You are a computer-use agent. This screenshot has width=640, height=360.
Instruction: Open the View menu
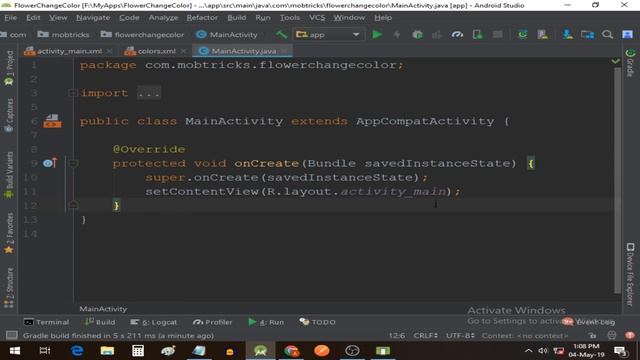tap(58, 18)
